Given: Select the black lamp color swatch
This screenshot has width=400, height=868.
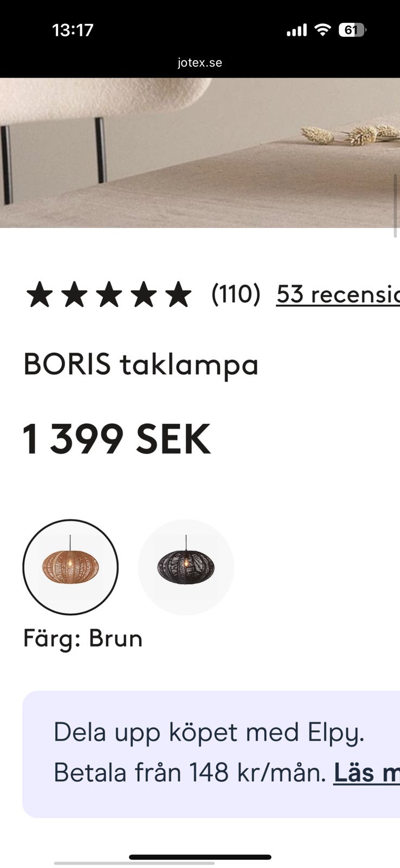Looking at the screenshot, I should [186, 567].
